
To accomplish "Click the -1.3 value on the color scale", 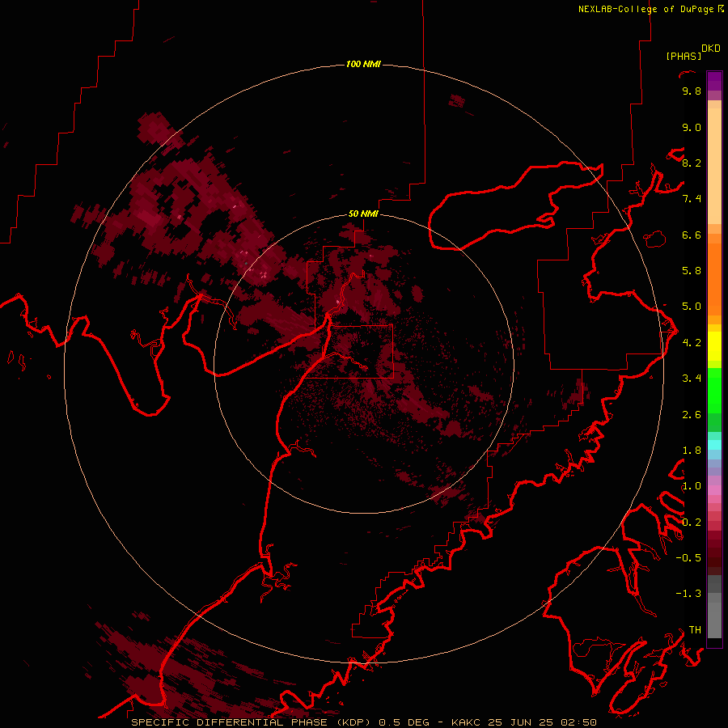I will (x=688, y=594).
